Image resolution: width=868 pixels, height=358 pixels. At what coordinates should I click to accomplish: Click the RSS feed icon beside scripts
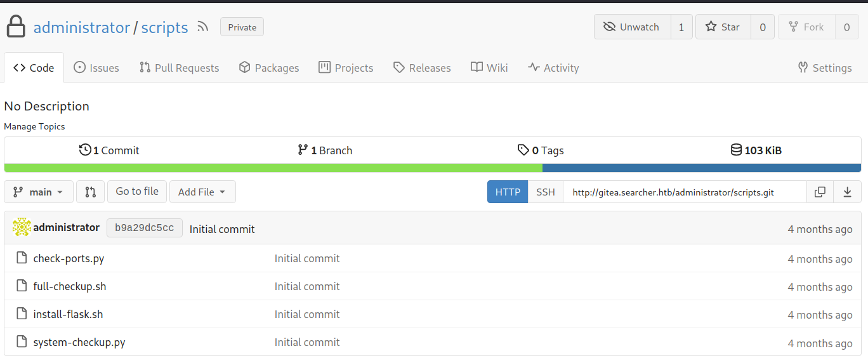[x=202, y=27]
